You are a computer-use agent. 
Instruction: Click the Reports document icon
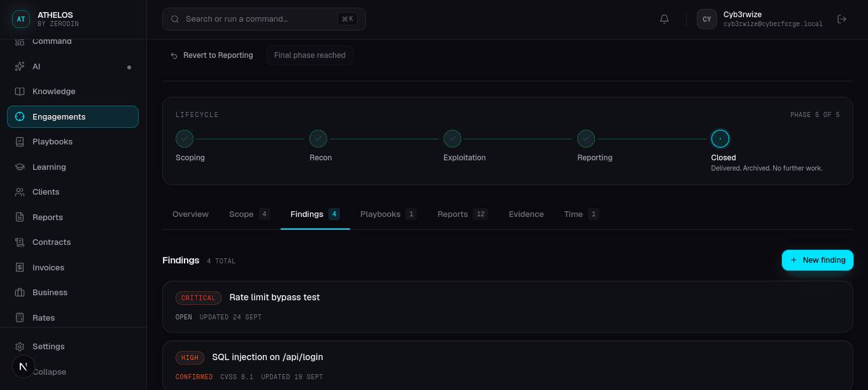tap(20, 217)
